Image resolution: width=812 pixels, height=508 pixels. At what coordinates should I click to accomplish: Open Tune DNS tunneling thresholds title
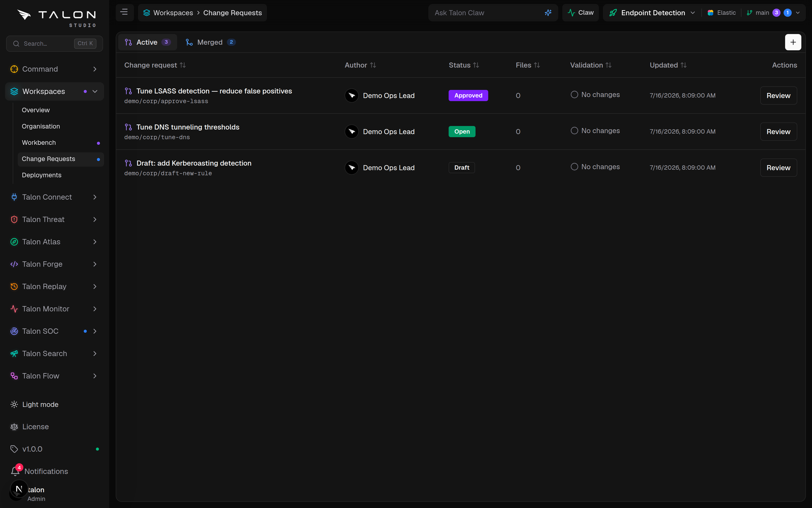click(x=188, y=127)
